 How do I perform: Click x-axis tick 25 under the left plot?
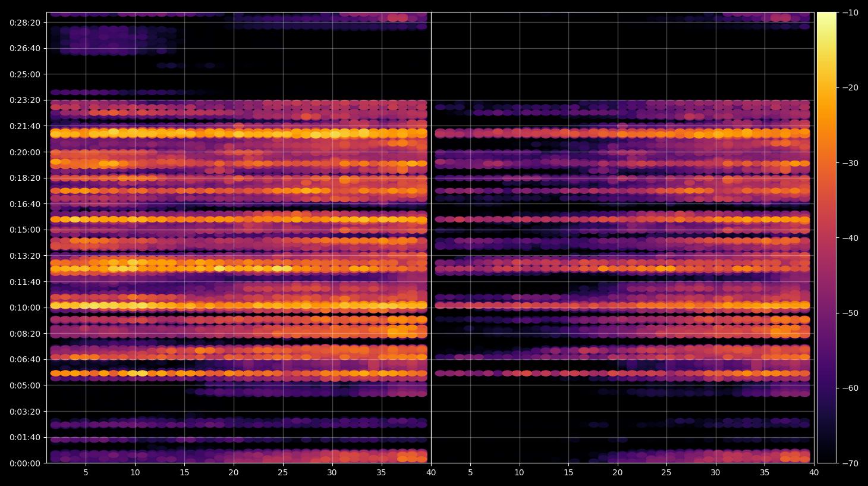(283, 473)
